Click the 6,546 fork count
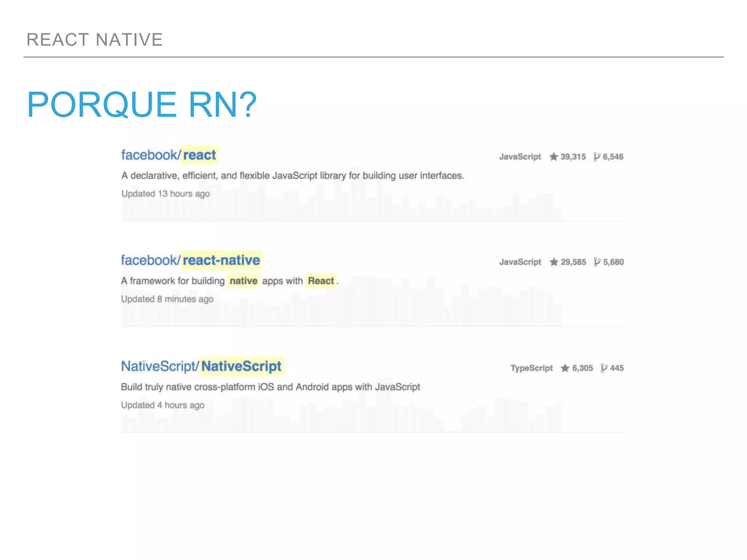 [613, 157]
